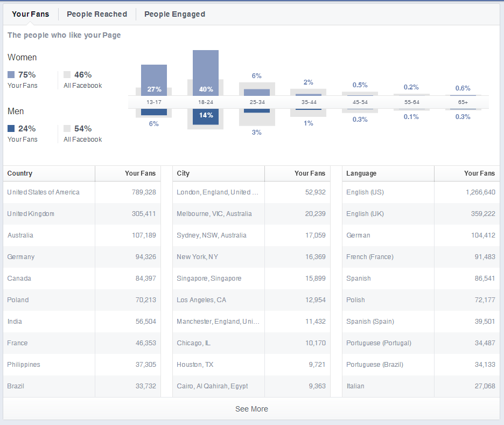Click the Manchester, England city row
The width and height of the screenshot is (504, 425).
click(x=251, y=322)
